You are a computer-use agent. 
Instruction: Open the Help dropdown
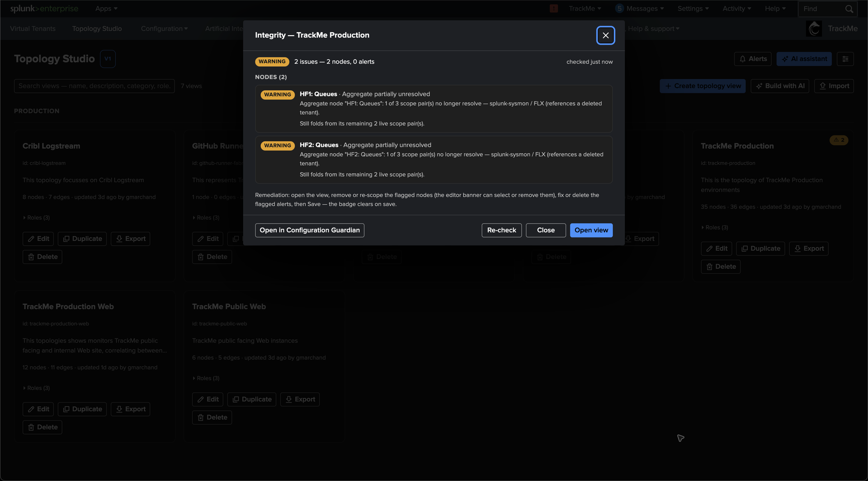(775, 9)
